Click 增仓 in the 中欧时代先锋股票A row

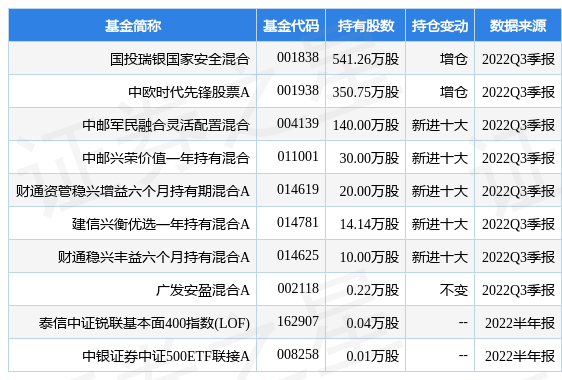click(454, 92)
